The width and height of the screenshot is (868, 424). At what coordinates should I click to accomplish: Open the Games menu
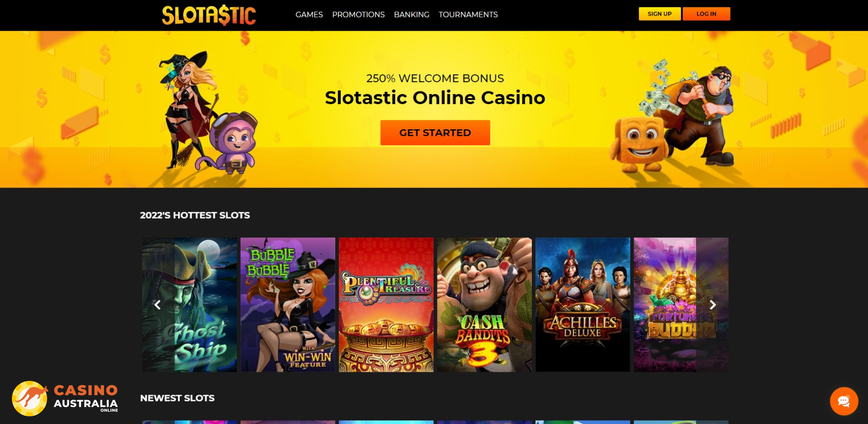pyautogui.click(x=309, y=15)
